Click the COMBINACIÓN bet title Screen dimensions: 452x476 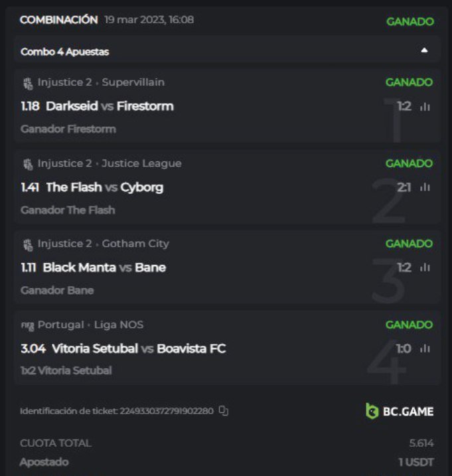point(58,20)
